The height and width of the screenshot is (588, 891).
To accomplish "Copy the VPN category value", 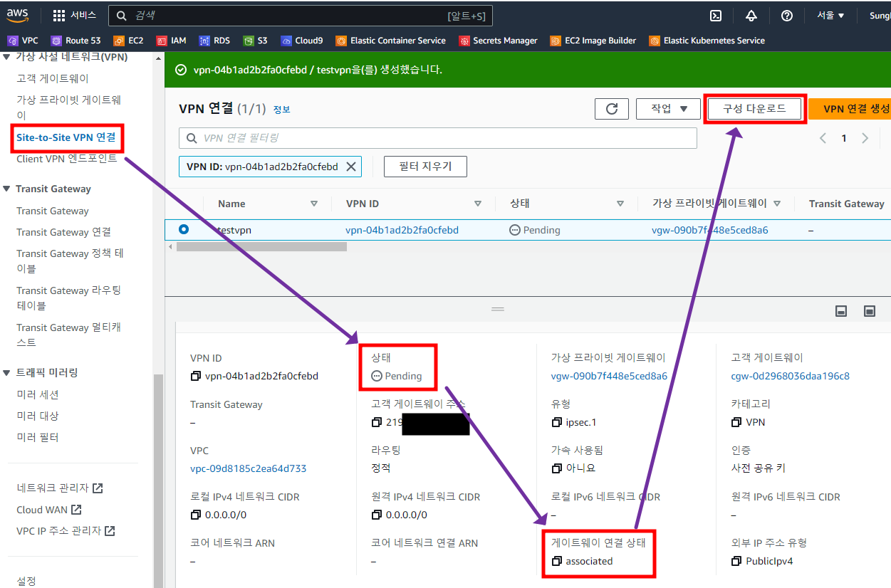I will [737, 422].
